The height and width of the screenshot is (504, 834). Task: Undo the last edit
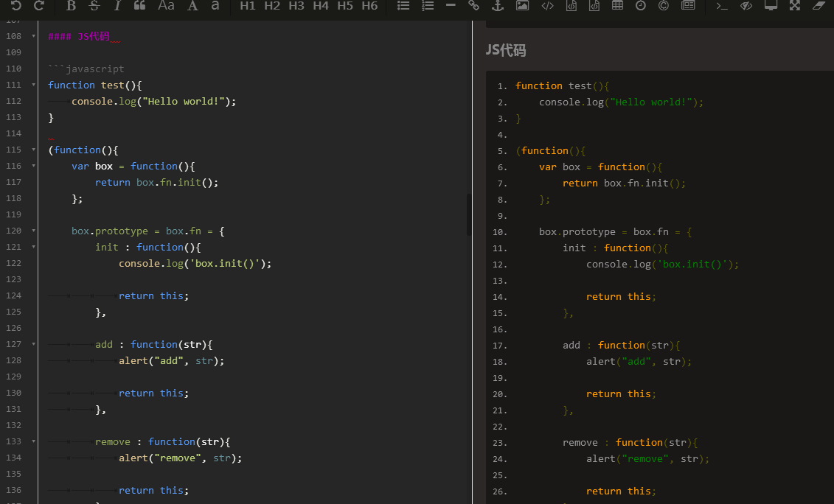pyautogui.click(x=16, y=5)
